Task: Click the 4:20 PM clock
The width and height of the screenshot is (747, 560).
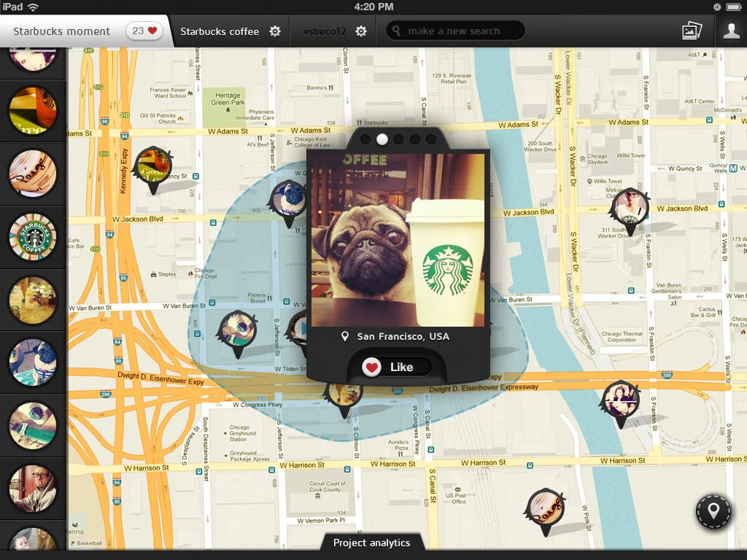Action: pos(373,7)
